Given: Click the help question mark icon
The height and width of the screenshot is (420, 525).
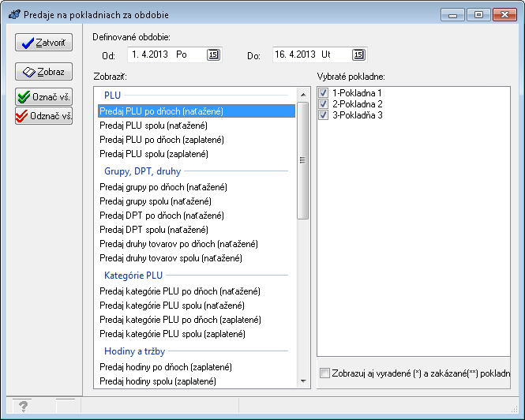Looking at the screenshot, I should 23,406.
